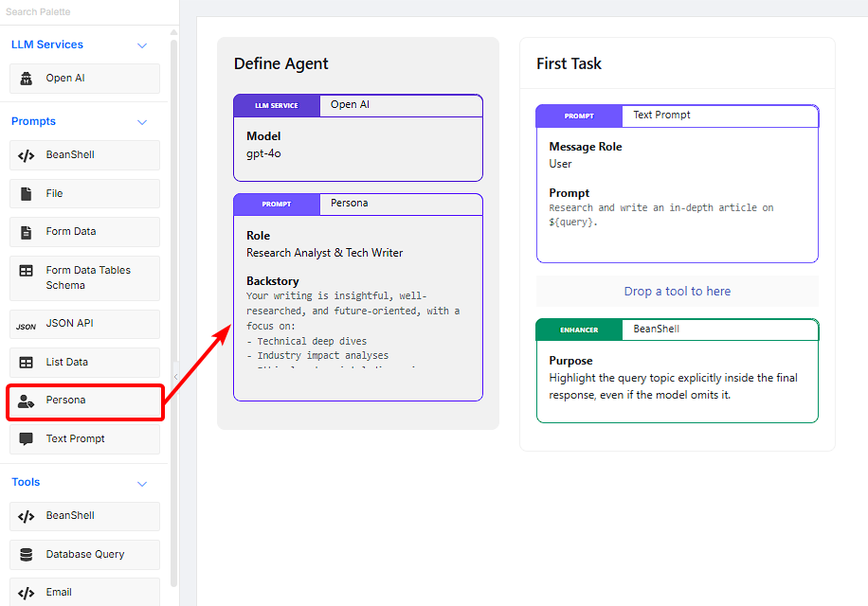868x606 pixels.
Task: Click the File document icon
Action: tap(27, 193)
